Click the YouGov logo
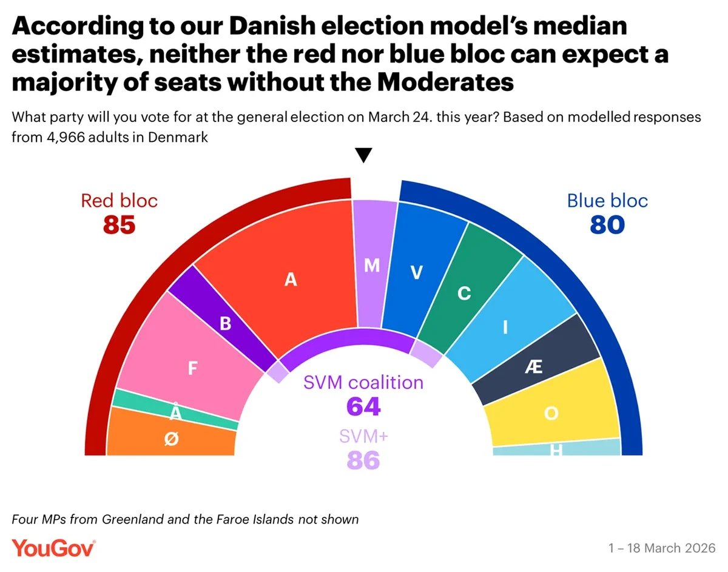The image size is (728, 572). coord(53,547)
